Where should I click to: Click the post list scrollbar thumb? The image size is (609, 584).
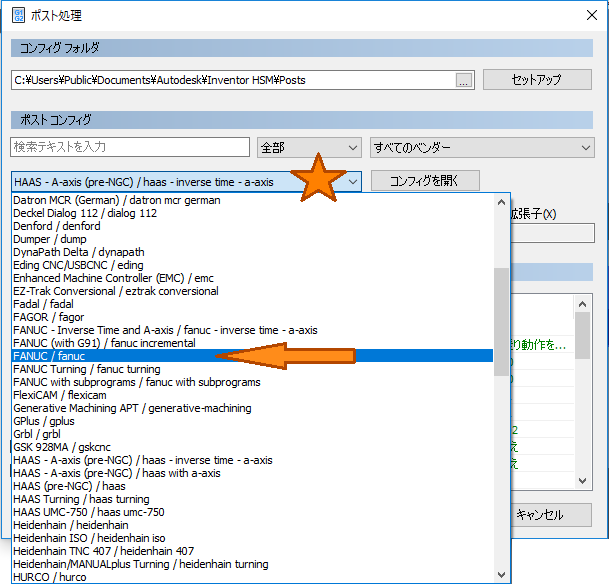(501, 322)
